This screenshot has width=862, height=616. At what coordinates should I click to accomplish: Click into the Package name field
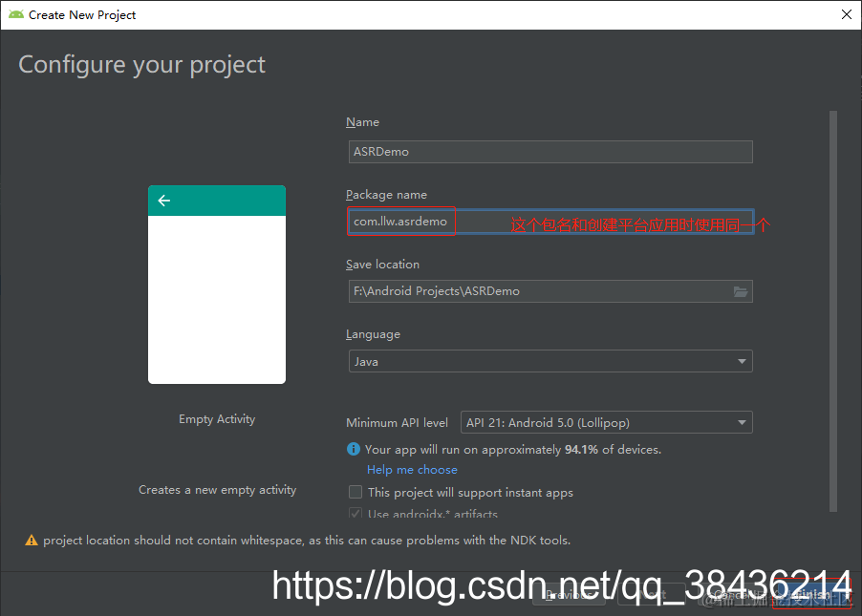[550, 222]
